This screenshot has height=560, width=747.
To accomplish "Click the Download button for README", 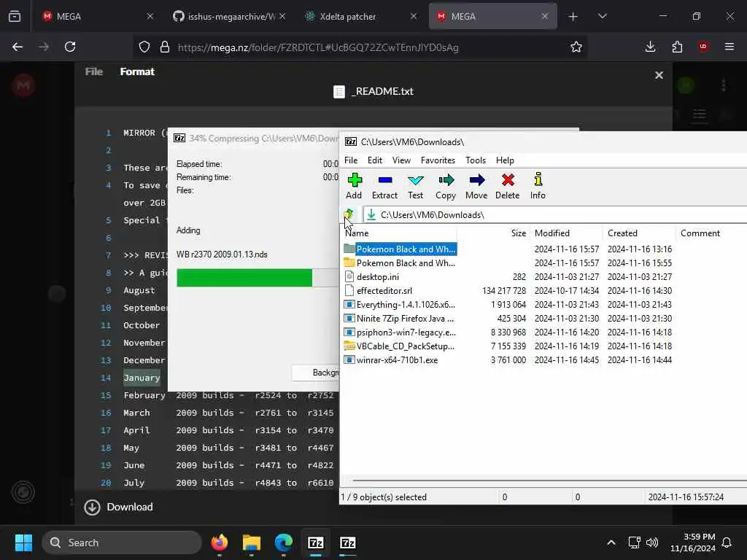I will (119, 507).
